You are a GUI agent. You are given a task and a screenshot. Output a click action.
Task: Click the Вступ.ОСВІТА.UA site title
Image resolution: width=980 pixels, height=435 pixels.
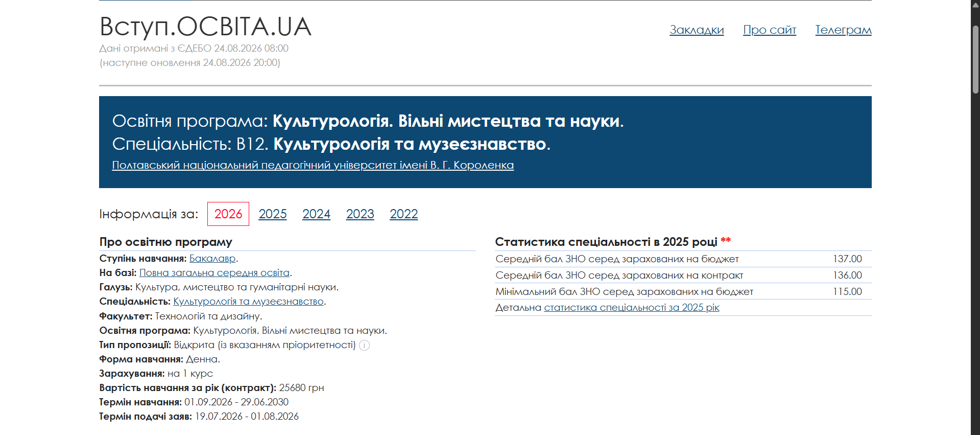pyautogui.click(x=205, y=27)
